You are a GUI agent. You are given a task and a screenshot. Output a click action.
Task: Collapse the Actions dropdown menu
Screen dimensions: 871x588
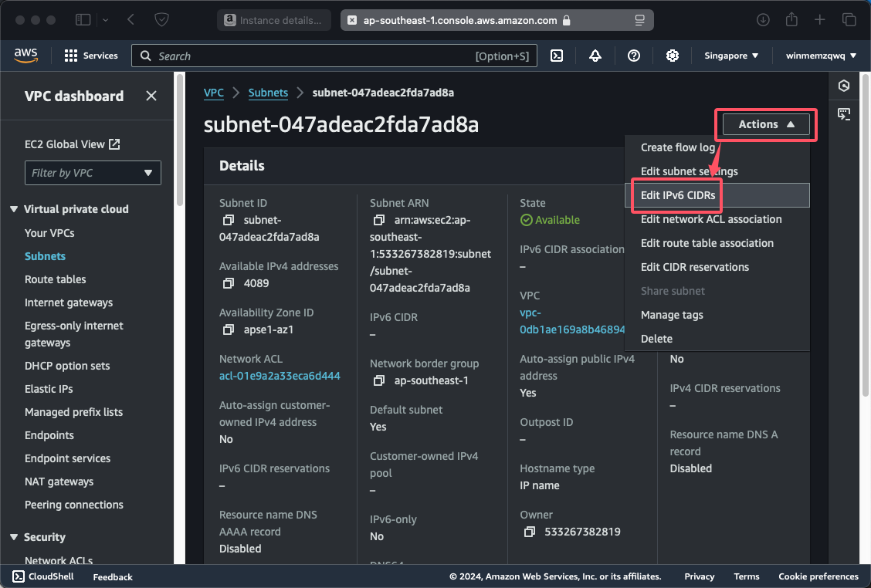click(766, 124)
